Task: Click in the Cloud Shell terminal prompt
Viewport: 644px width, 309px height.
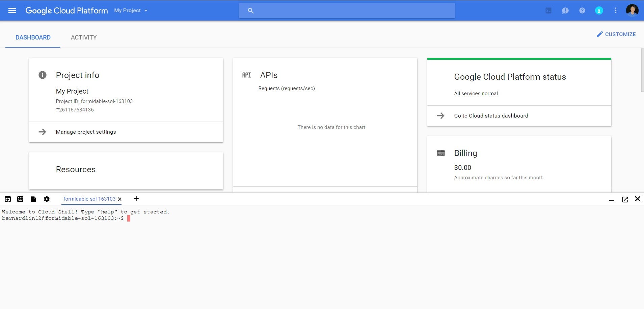Action: [x=129, y=218]
